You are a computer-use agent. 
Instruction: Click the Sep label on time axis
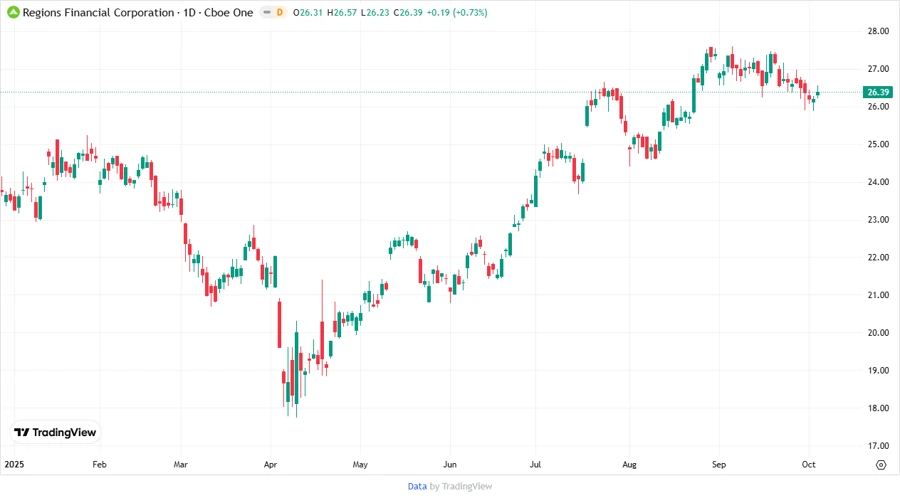(x=719, y=465)
